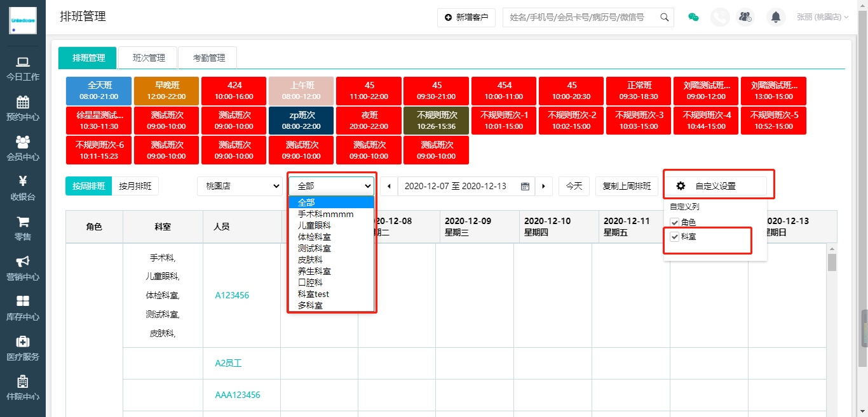
Task: Click the WeChat icon in header
Action: tap(694, 17)
